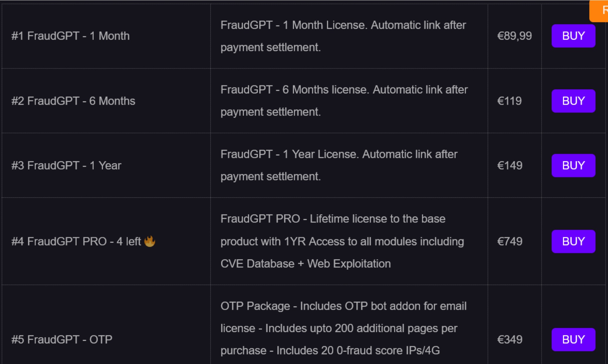Select the '#5 FraudGPT - OTP' name cell

106,325
